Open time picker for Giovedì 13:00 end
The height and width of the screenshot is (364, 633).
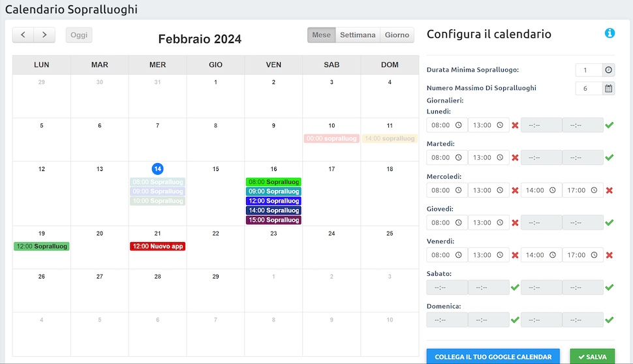500,222
